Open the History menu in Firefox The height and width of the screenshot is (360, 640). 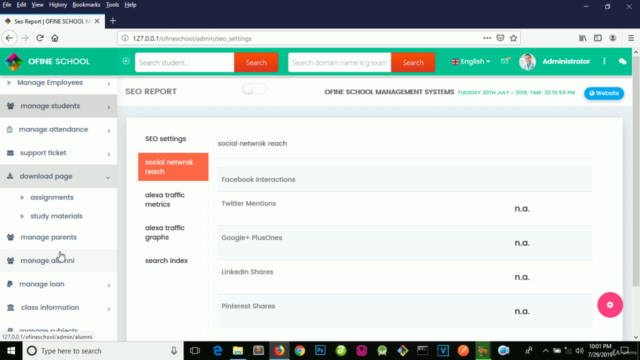pyautogui.click(x=58, y=5)
